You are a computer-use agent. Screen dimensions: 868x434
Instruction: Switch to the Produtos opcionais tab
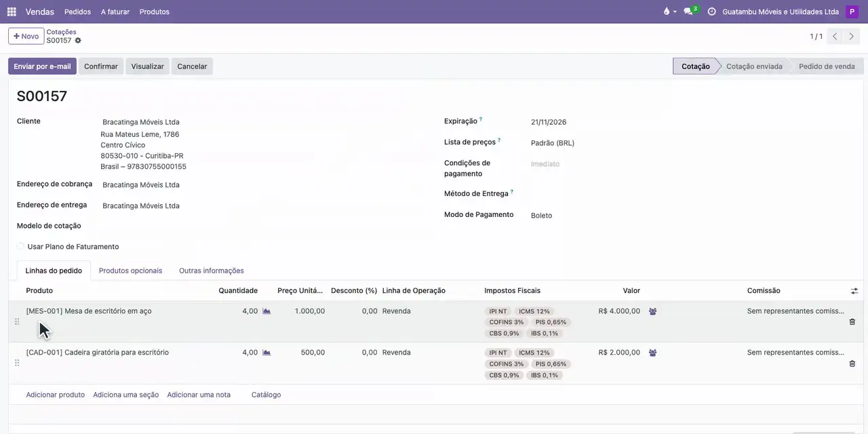point(130,271)
